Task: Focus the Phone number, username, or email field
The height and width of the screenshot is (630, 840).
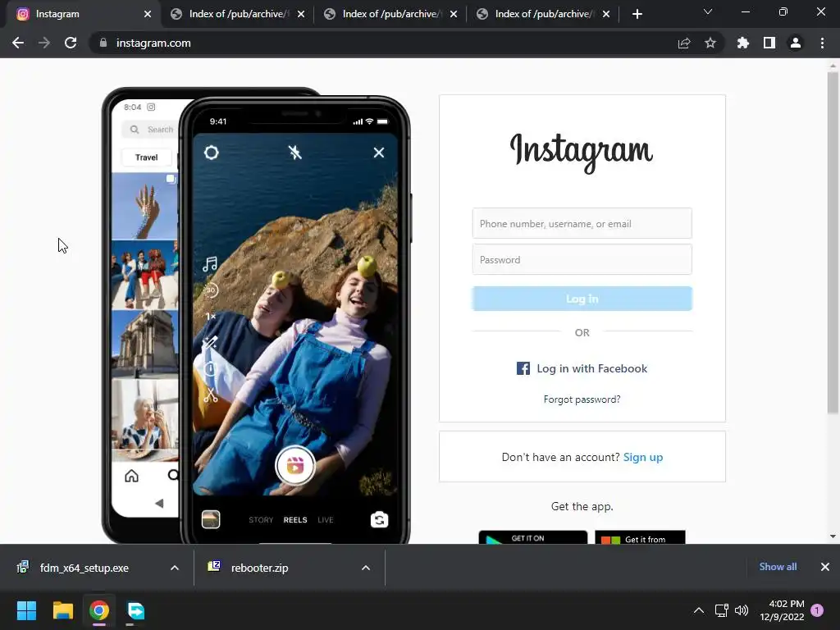Action: [x=582, y=223]
